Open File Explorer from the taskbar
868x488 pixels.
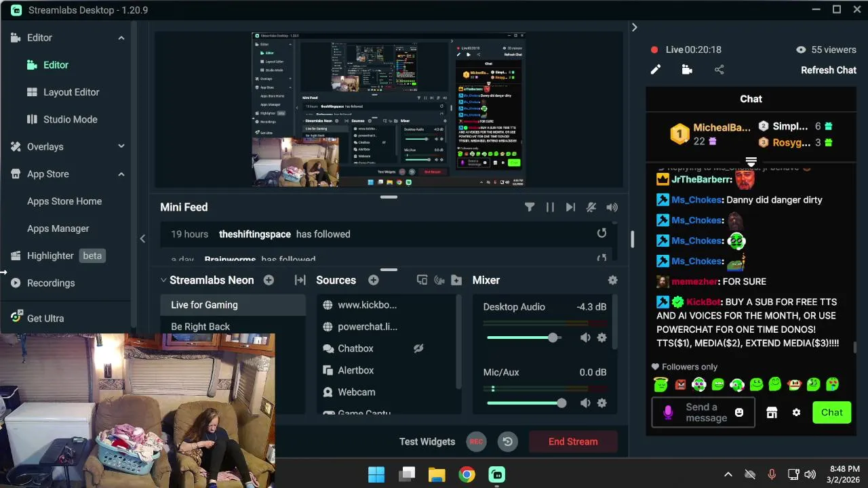click(x=437, y=474)
